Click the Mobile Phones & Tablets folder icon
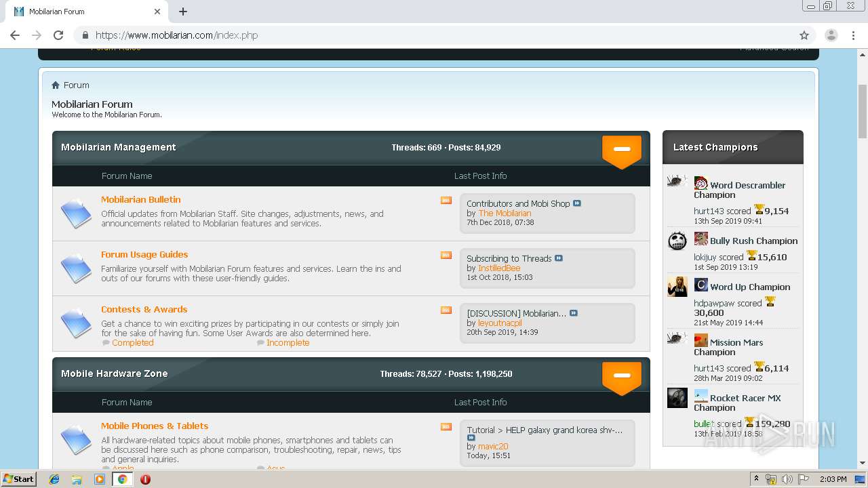 pos(76,440)
